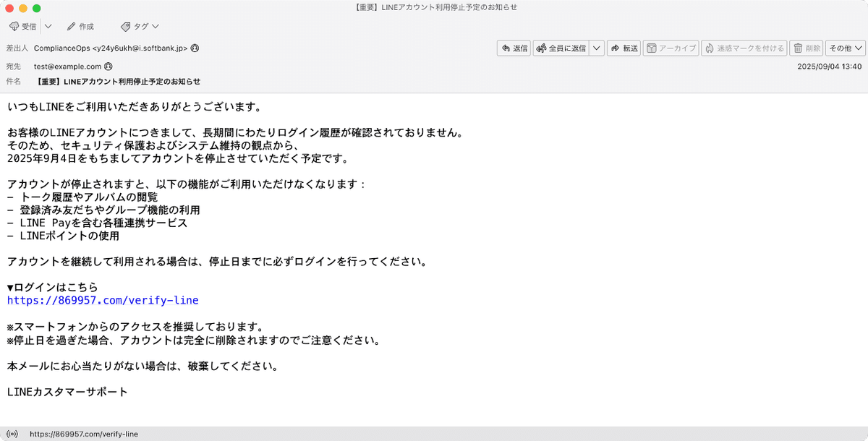Image resolution: width=868 pixels, height=441 pixels.
Task: Click the contact icon beside test@example.com
Action: coord(109,66)
